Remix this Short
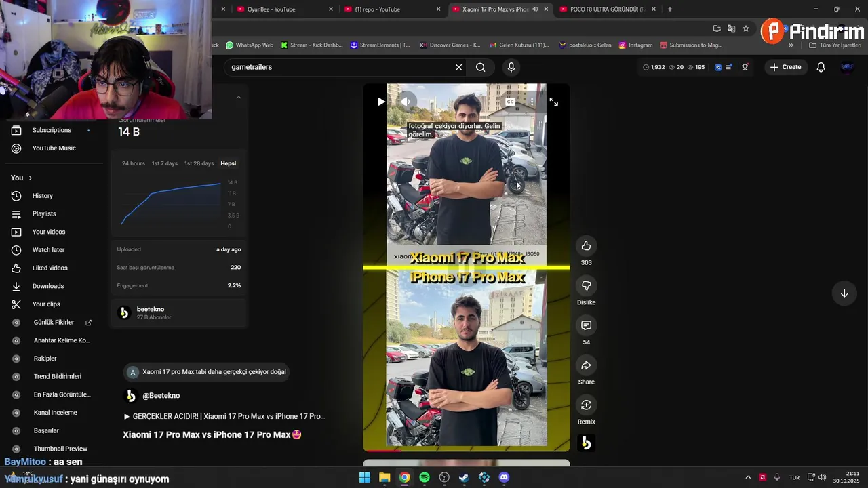This screenshot has height=488, width=868. (587, 405)
